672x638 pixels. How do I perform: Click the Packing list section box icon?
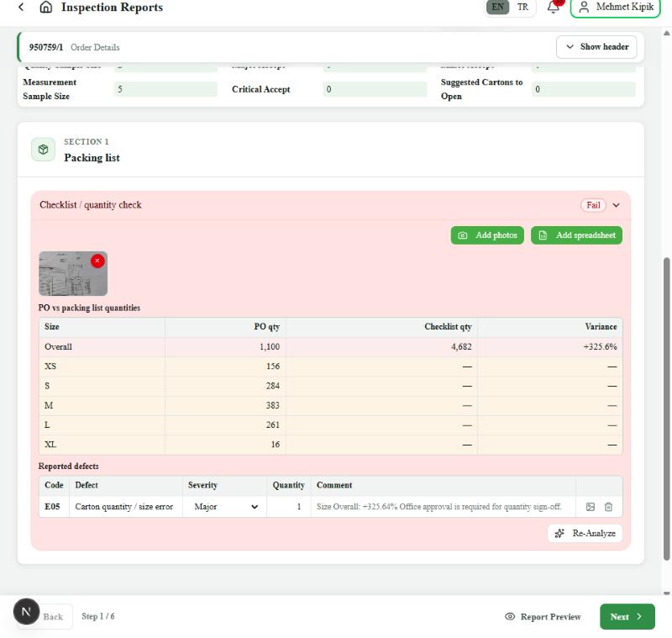pyautogui.click(x=44, y=150)
